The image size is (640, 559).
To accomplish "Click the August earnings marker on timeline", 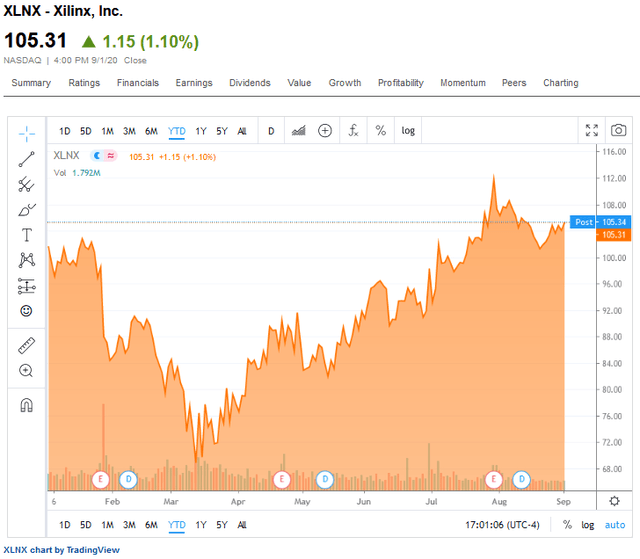I will click(494, 479).
